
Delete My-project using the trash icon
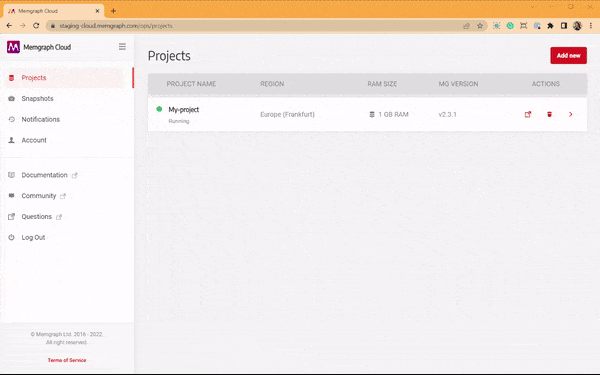[549, 114]
